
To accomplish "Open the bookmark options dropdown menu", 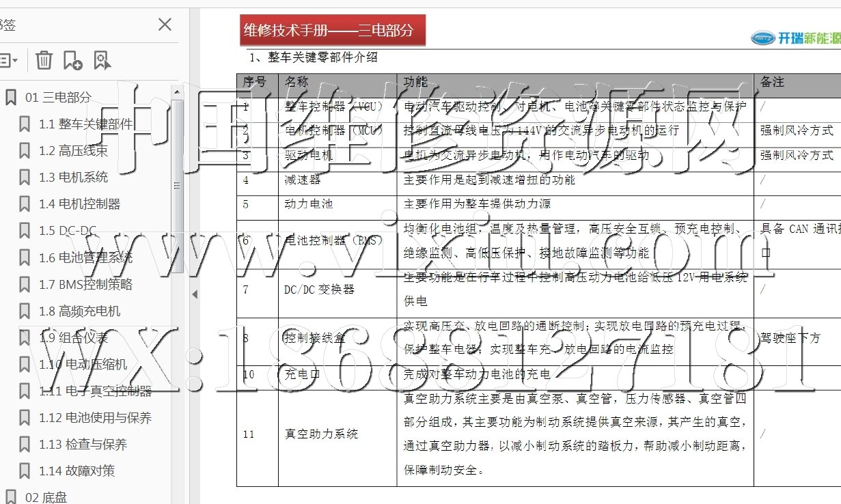I will (8, 60).
